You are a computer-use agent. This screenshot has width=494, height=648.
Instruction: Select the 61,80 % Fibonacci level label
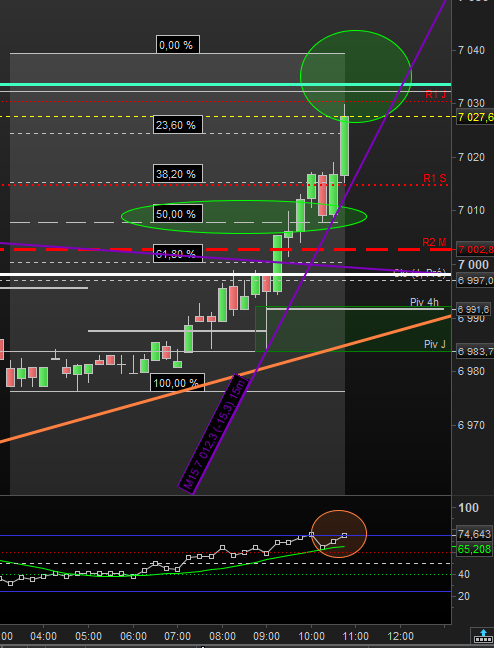click(178, 253)
